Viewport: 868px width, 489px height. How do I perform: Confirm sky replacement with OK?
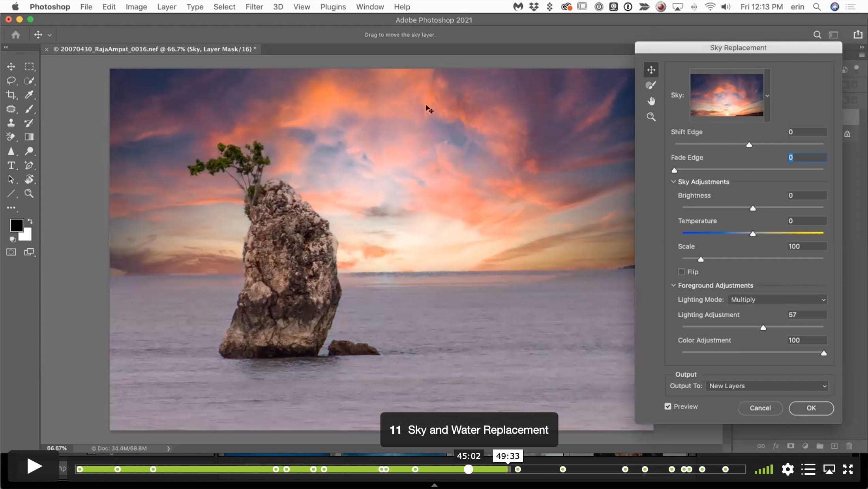click(x=811, y=408)
